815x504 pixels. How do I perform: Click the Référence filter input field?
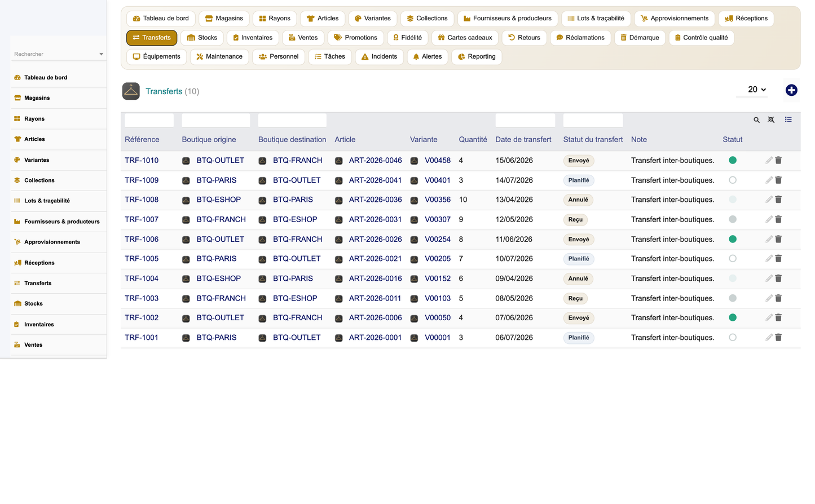(149, 120)
